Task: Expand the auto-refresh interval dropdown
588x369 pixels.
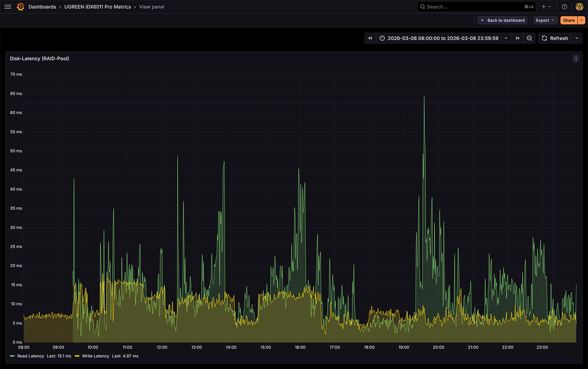Action: point(577,38)
